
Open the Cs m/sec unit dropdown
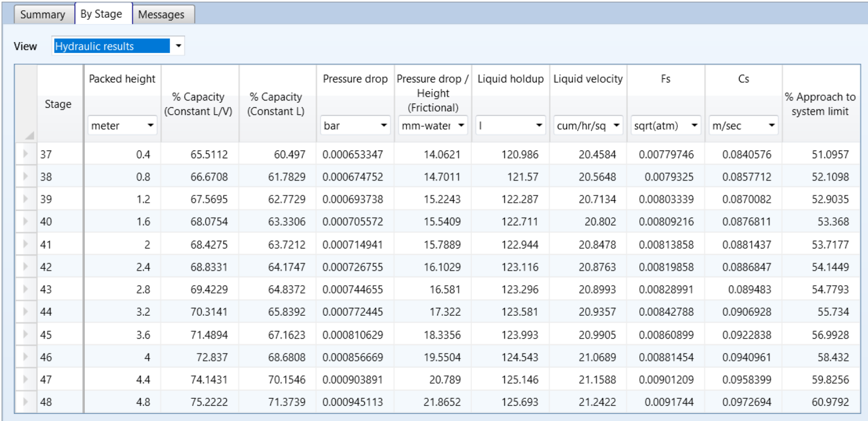(x=743, y=126)
